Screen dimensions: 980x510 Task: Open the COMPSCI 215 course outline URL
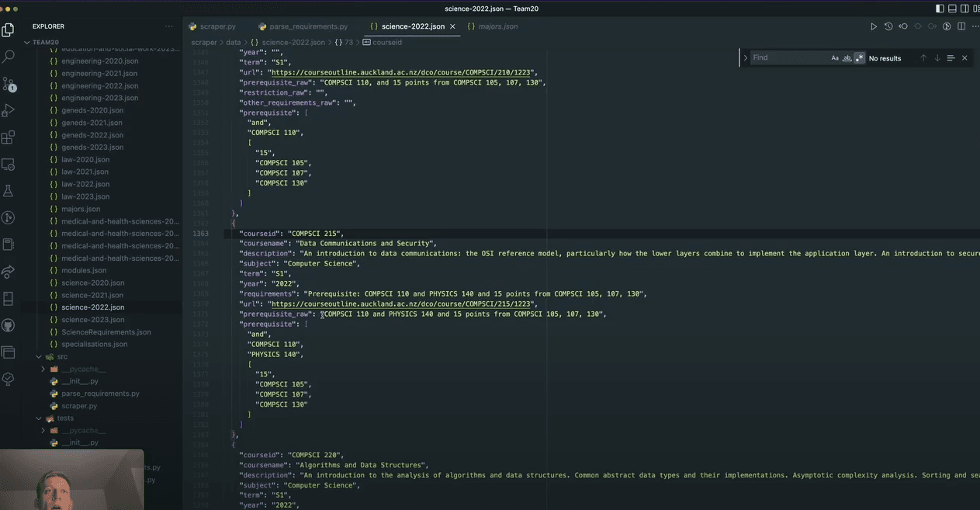(x=400, y=304)
